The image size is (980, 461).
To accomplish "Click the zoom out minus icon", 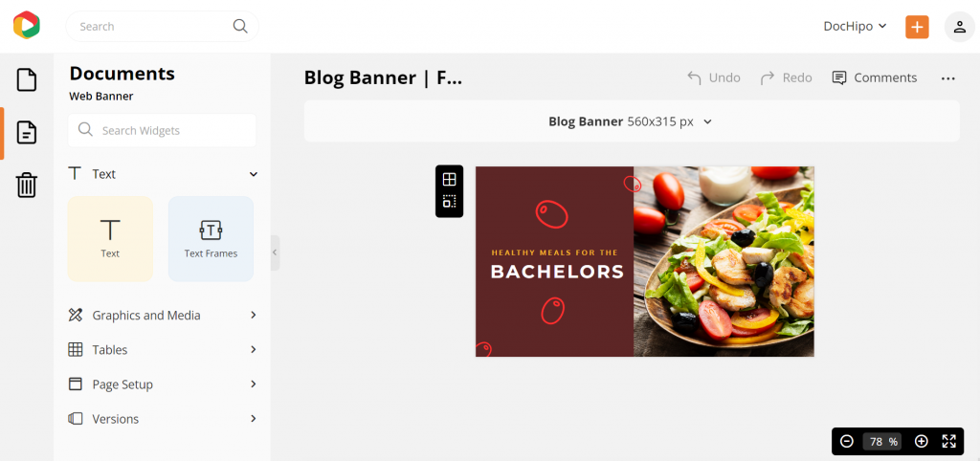I will (847, 442).
